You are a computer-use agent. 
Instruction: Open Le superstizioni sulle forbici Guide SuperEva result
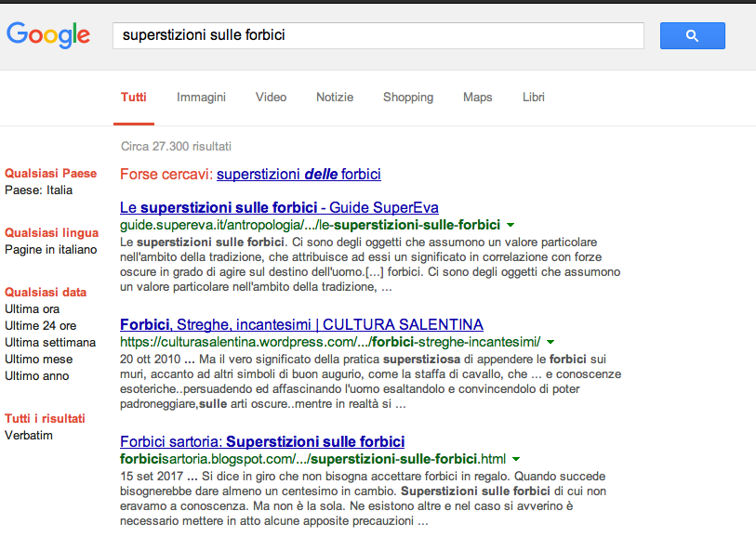[x=279, y=207]
